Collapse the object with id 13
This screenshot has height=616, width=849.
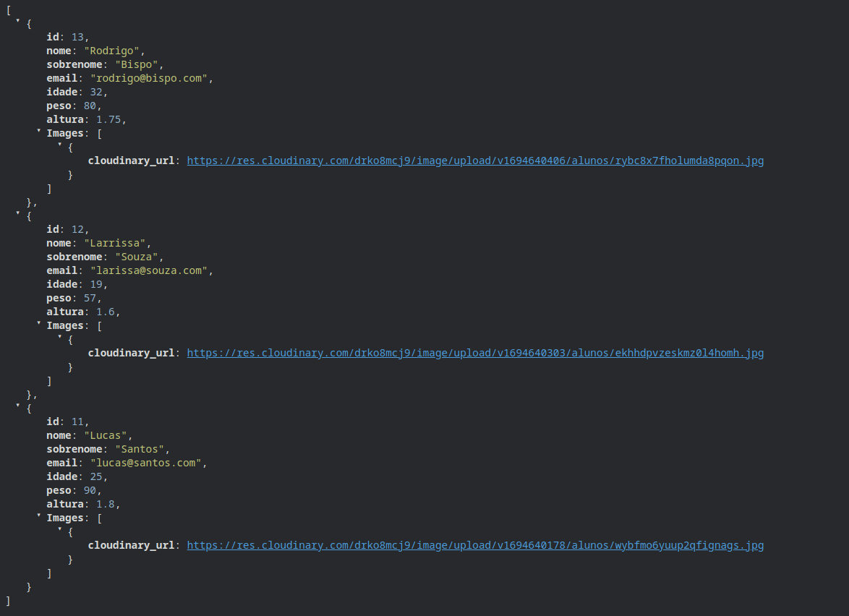click(18, 22)
